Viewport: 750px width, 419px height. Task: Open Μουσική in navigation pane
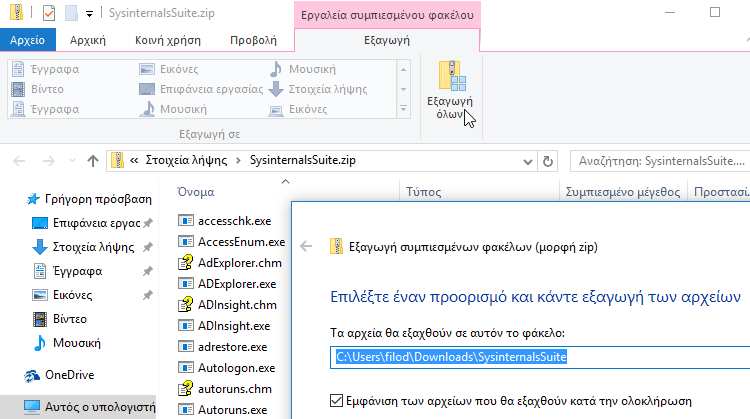67,342
